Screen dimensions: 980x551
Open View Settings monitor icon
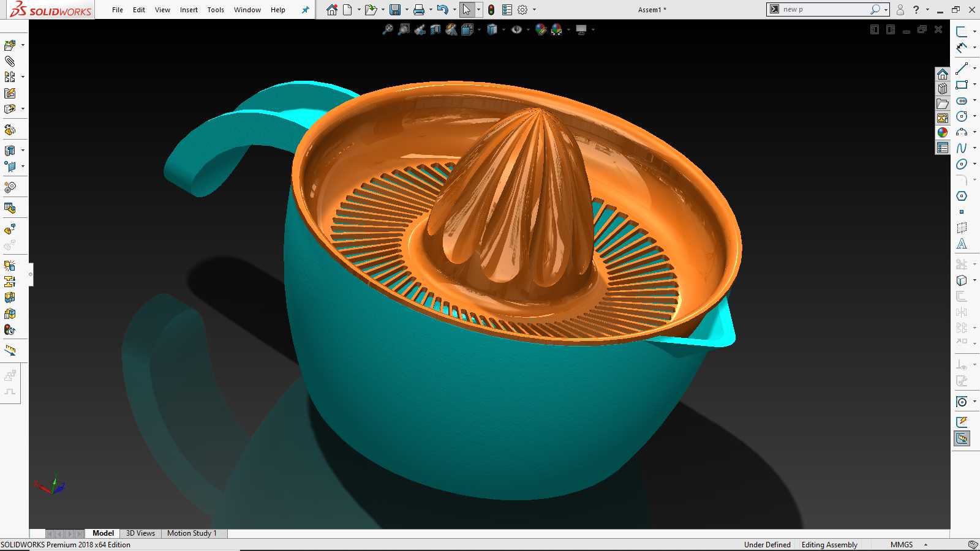581,29
